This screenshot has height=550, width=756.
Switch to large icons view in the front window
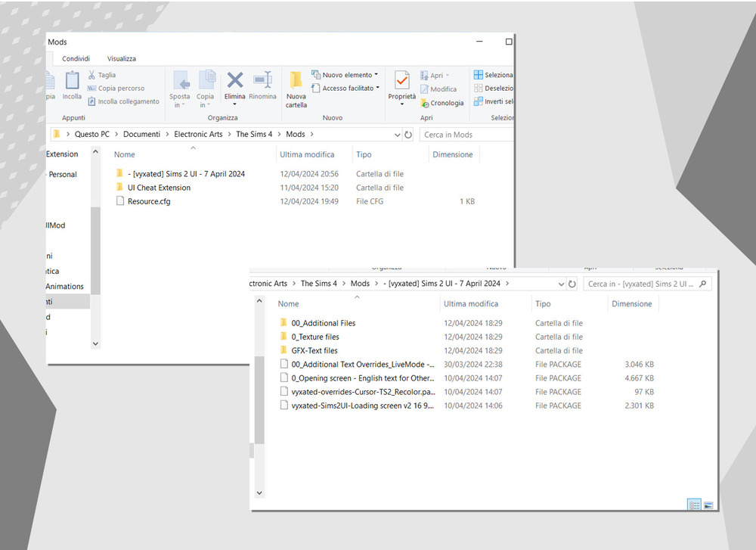(x=708, y=505)
